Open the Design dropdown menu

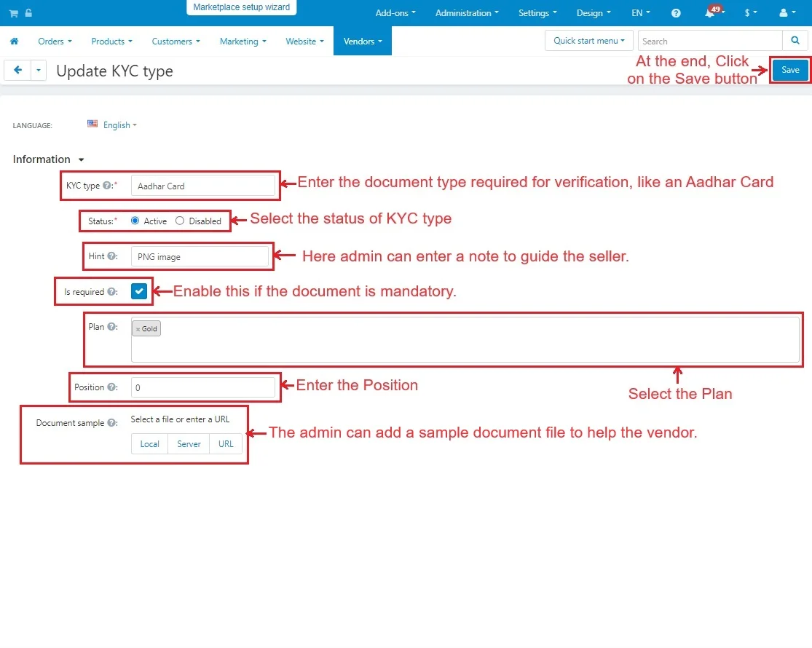click(x=594, y=13)
